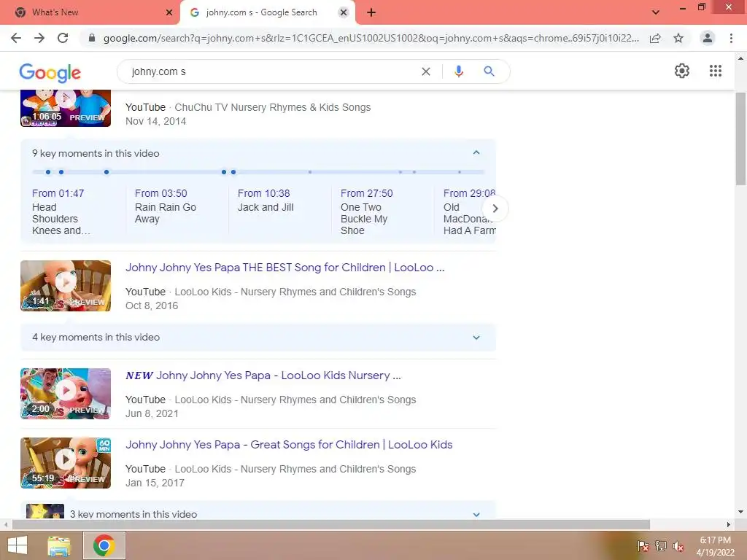
Task: Expand the 3 key moments section
Action: pyautogui.click(x=476, y=514)
